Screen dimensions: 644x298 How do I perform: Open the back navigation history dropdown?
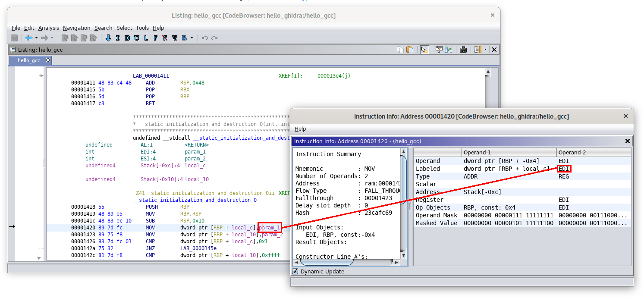[36, 38]
